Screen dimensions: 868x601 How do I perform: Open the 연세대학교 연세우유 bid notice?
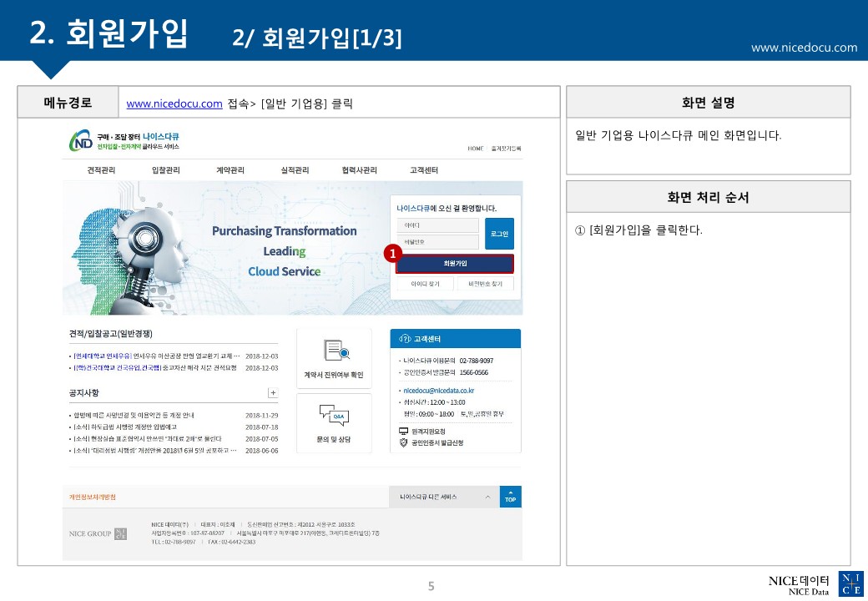157,356
